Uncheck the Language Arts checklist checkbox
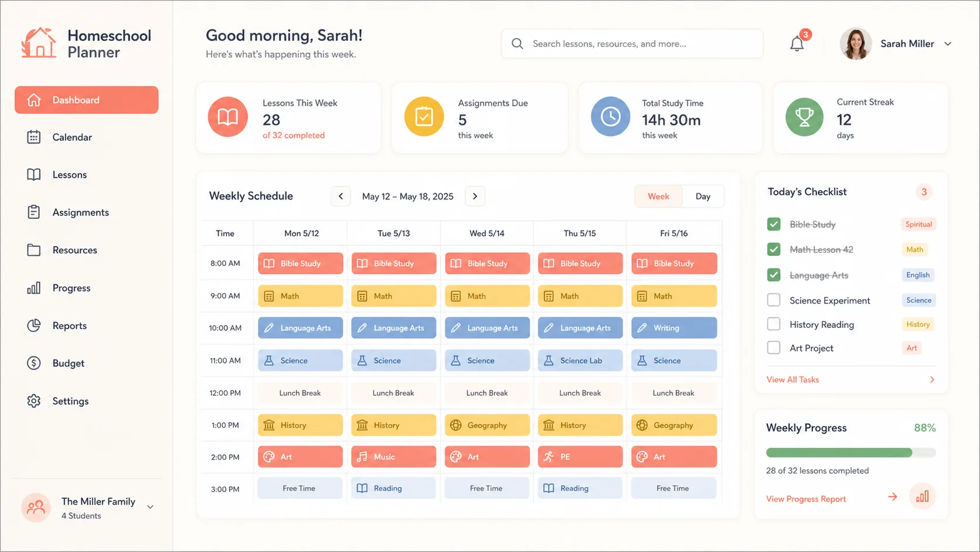 [x=774, y=275]
